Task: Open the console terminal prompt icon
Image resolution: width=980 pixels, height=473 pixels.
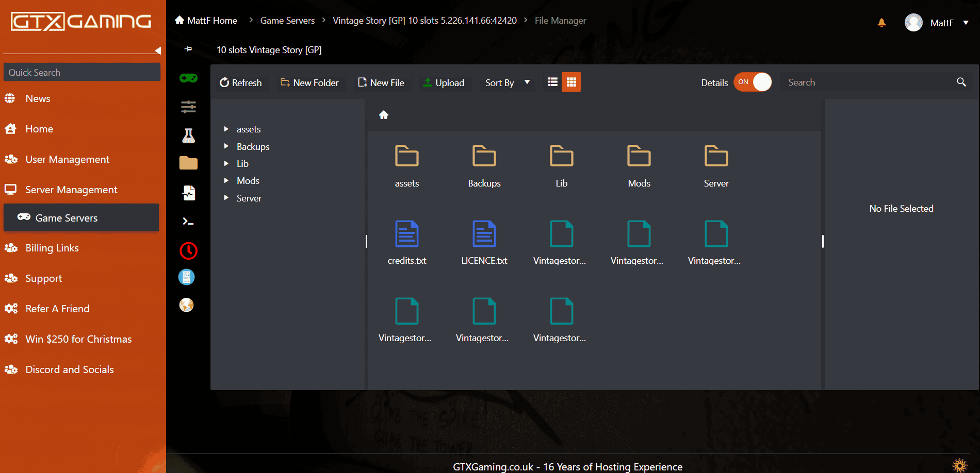Action: (x=188, y=222)
